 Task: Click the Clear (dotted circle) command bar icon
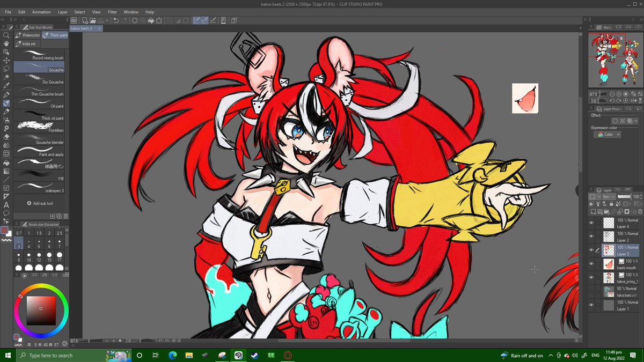click(135, 20)
